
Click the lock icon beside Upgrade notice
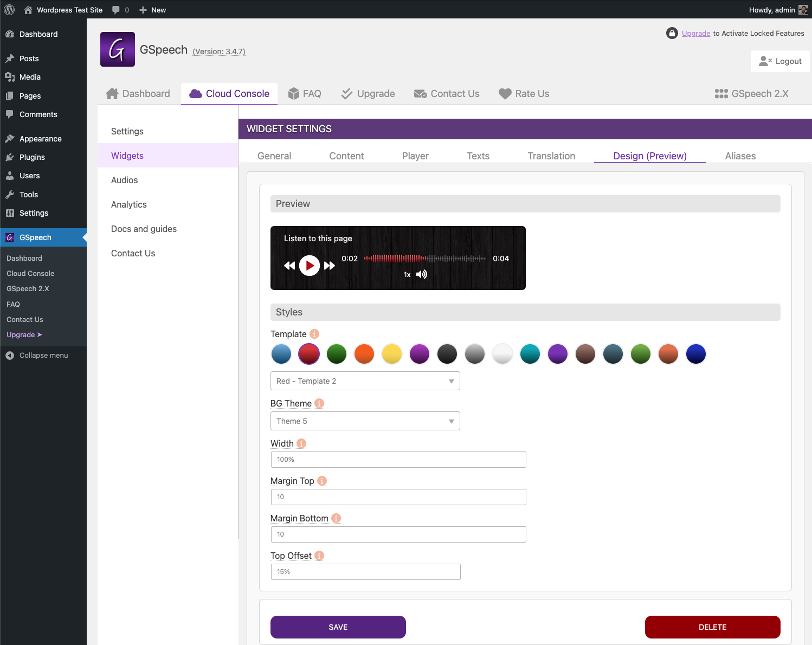tap(672, 33)
